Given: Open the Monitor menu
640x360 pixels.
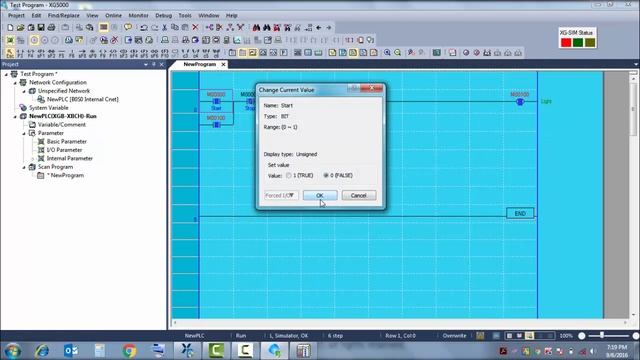Looking at the screenshot, I should tap(138, 16).
